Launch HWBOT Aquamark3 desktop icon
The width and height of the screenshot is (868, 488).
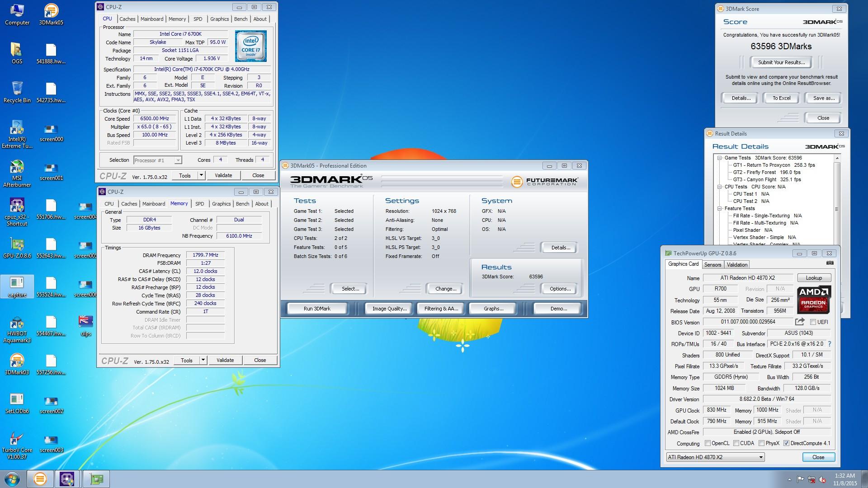[17, 329]
